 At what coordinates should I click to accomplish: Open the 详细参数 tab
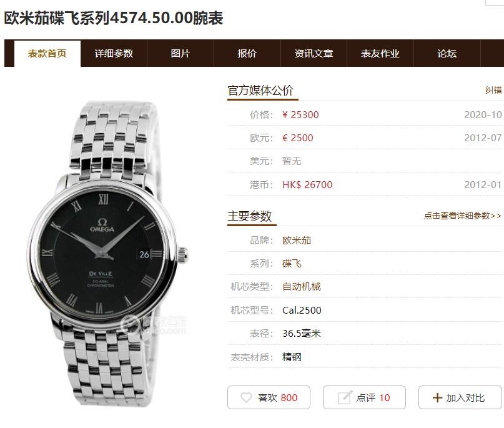114,53
